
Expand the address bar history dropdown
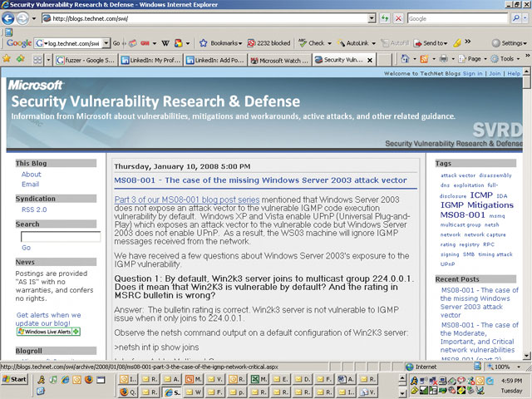click(372, 18)
